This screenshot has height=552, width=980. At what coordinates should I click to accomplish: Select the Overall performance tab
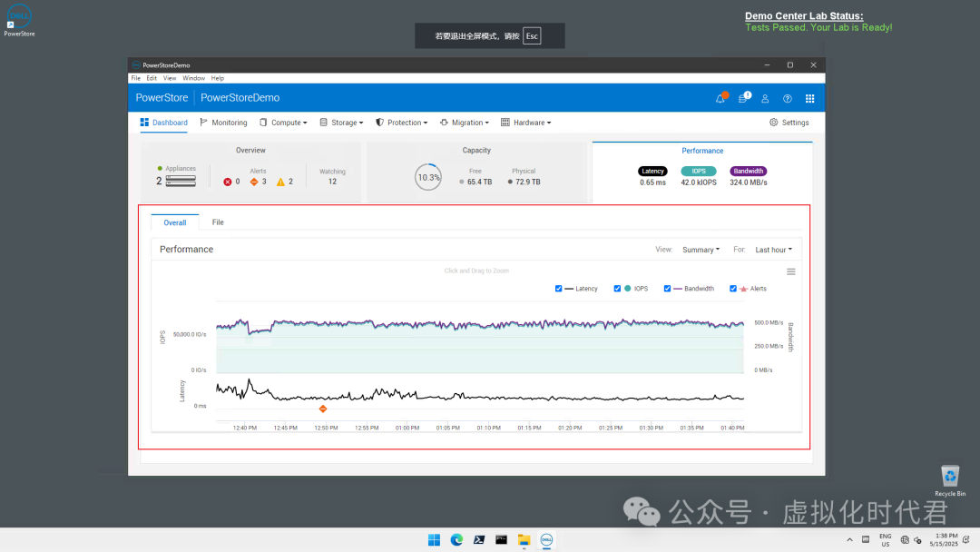[175, 222]
